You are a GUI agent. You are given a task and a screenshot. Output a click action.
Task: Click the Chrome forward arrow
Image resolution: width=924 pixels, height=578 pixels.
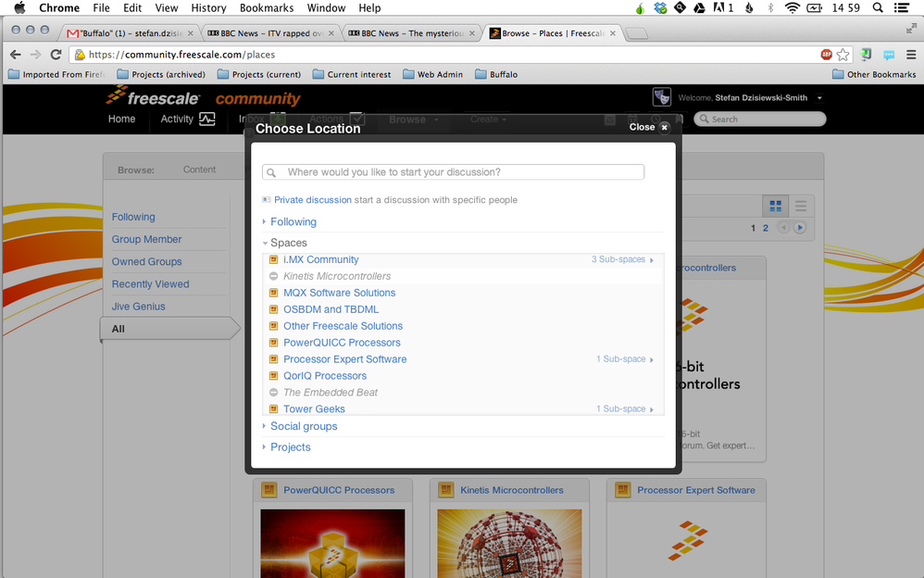coord(35,55)
